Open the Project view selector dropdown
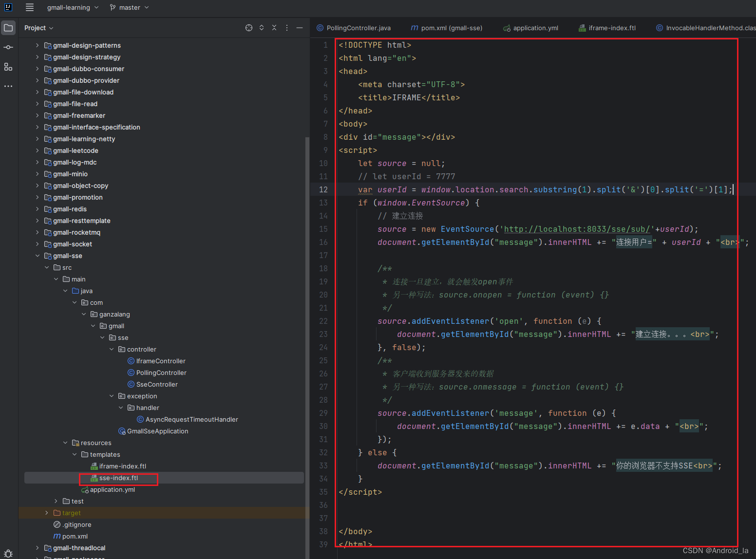This screenshot has width=756, height=559. [x=39, y=28]
